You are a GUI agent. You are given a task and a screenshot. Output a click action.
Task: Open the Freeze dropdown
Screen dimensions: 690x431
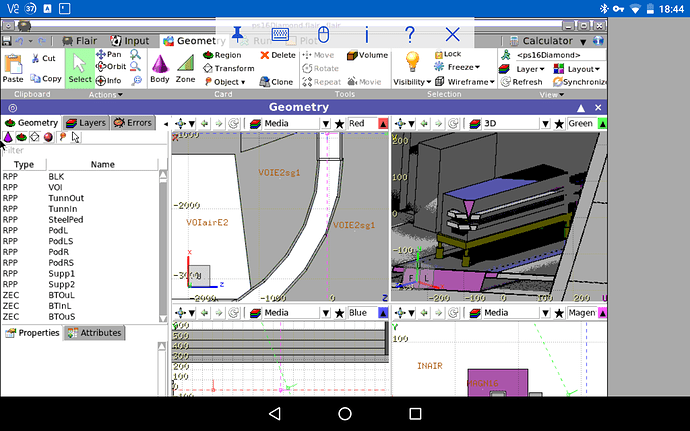(x=457, y=67)
